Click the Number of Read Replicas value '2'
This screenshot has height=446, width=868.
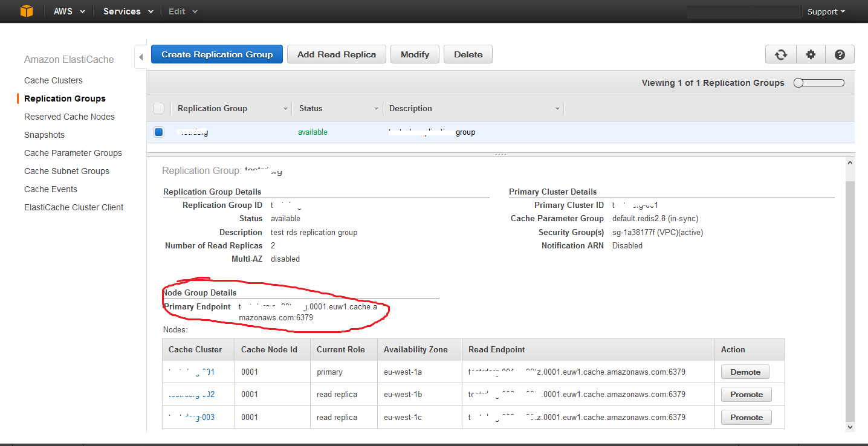273,245
